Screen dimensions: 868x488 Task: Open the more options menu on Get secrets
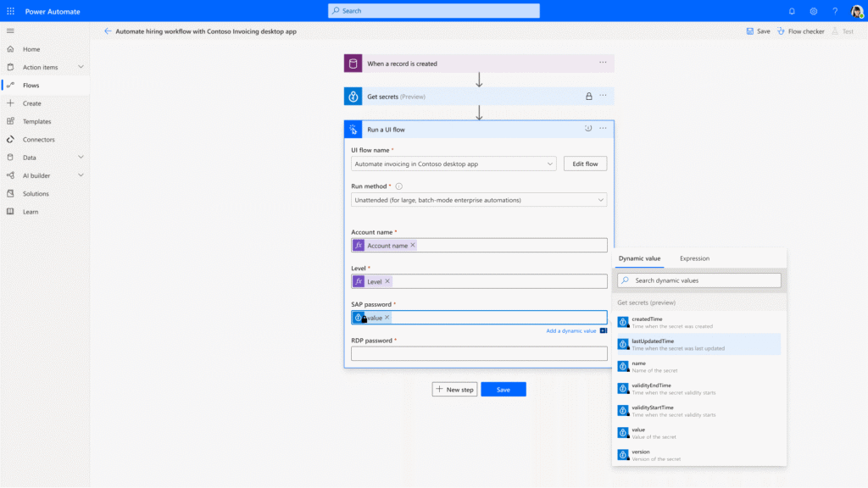(x=603, y=96)
